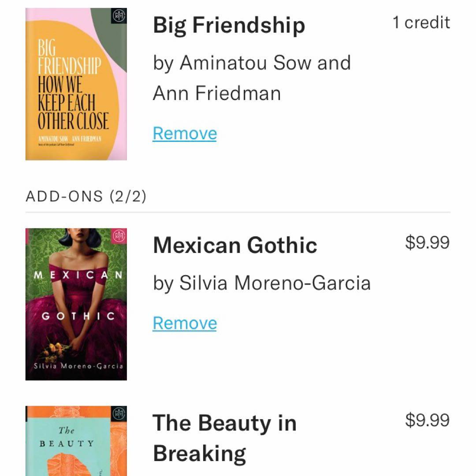This screenshot has width=476, height=476.
Task: Click the badge icon on Big Friendship cover
Action: [119, 16]
